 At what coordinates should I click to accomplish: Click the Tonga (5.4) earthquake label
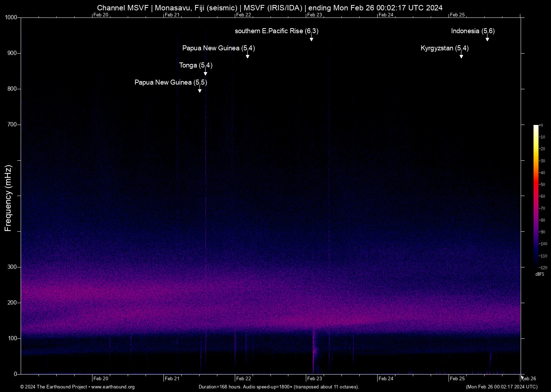coord(196,65)
